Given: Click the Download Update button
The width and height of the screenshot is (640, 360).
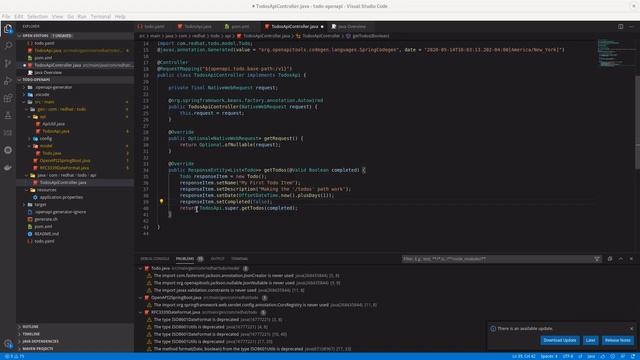Looking at the screenshot, I should coord(560,340).
